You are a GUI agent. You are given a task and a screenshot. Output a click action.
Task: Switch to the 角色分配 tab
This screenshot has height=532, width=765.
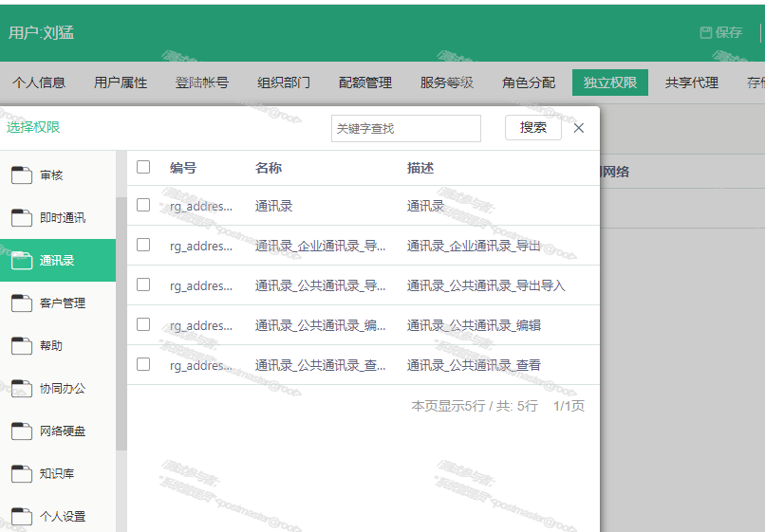529,83
